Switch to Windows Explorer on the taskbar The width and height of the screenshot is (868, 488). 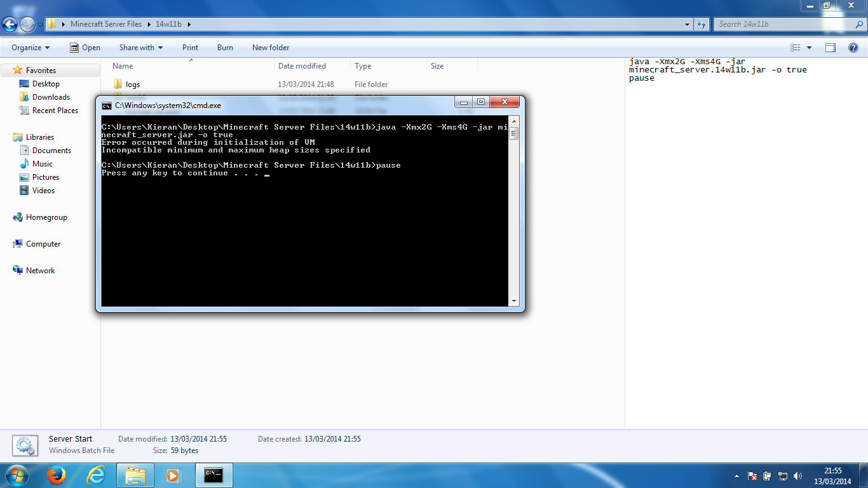click(x=135, y=476)
